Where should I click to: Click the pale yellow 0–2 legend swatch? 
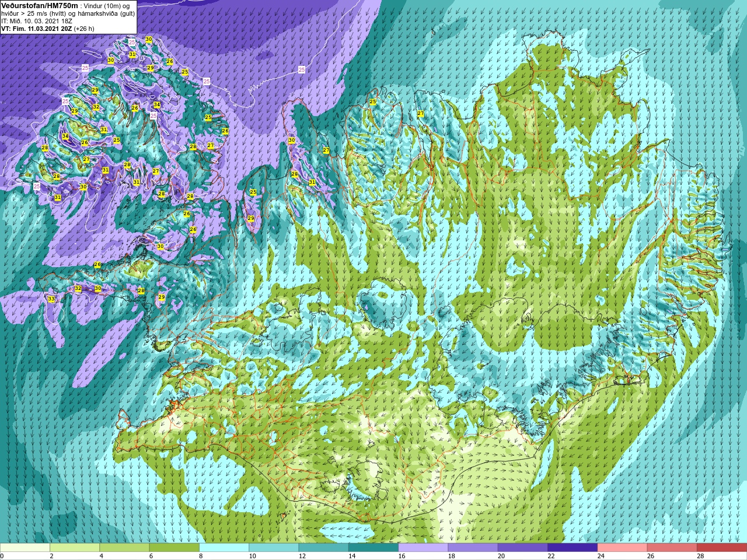click(x=25, y=548)
